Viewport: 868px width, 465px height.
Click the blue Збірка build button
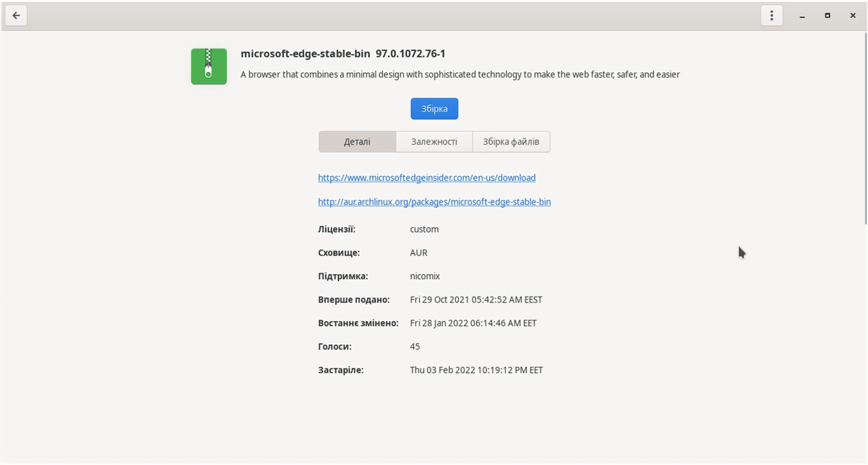pos(434,108)
